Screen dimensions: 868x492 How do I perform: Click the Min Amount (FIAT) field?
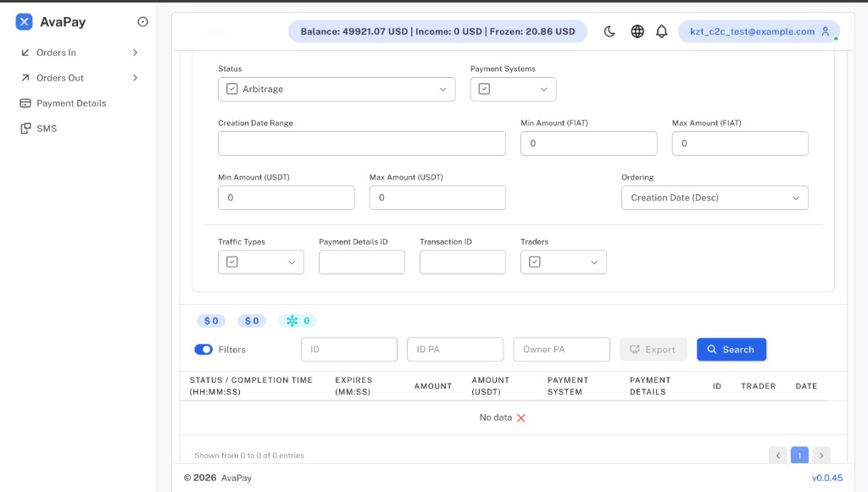[588, 144]
